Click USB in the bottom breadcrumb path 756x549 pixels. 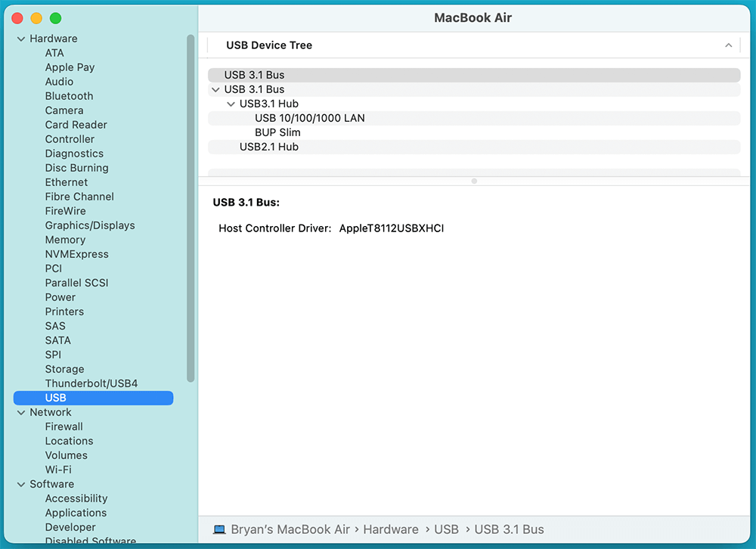coord(446,529)
